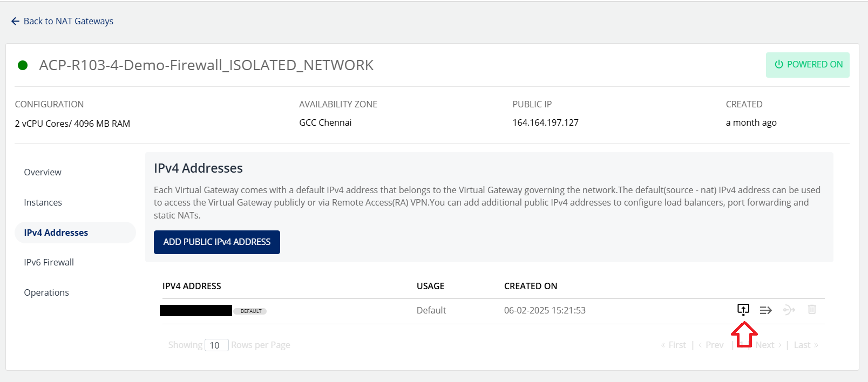Screen dimensions: 868x382
Task: Click the rows per page input showing 10
Action: pos(216,345)
